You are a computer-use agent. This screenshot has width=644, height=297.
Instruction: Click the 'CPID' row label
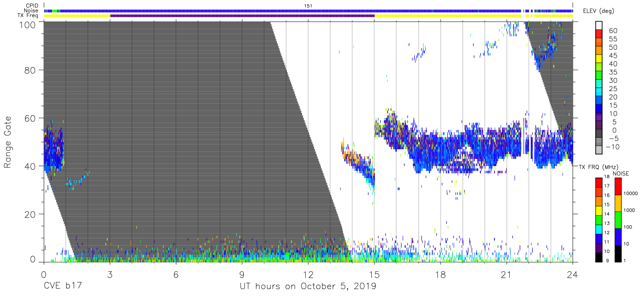tap(33, 6)
